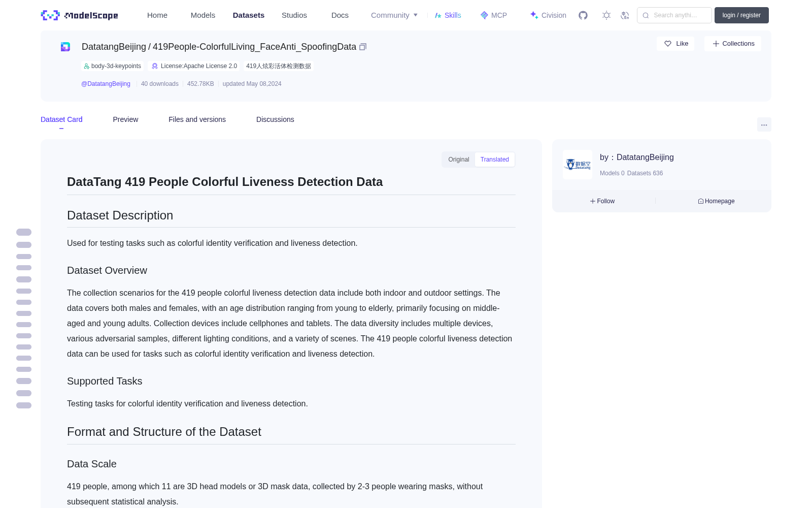Open the GitHub icon link
This screenshot has width=812, height=508.
(x=583, y=15)
